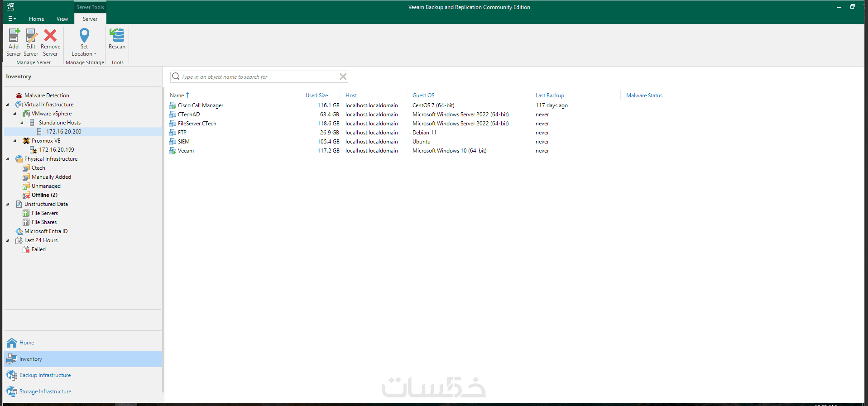Click the '117 days ago' last backup value

pos(551,105)
